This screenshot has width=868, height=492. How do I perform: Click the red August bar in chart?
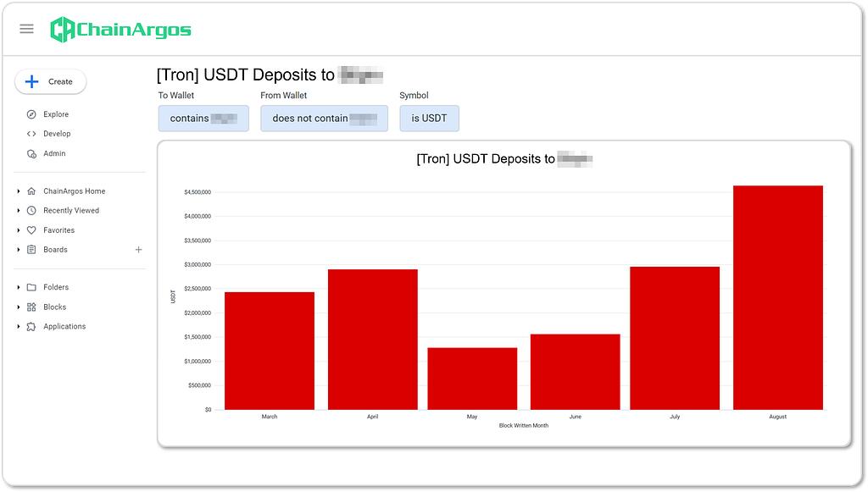[778, 298]
